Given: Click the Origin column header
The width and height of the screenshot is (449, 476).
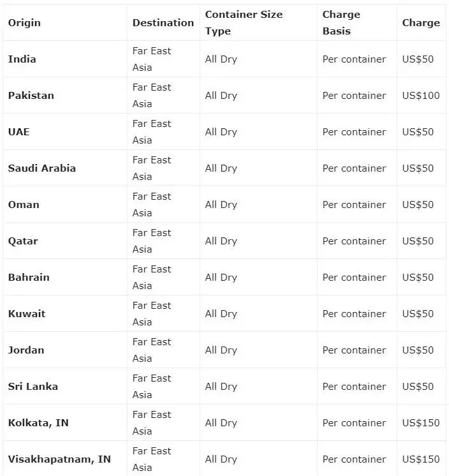Looking at the screenshot, I should [24, 22].
